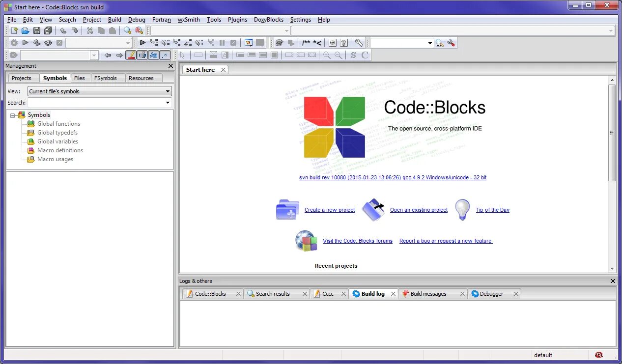Click the Open file folder icon
The image size is (622, 364).
click(25, 30)
